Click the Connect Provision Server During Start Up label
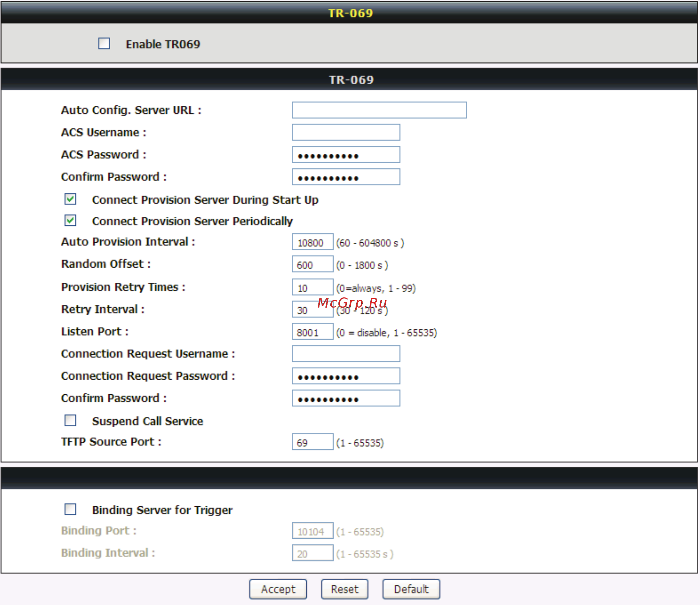 (x=205, y=200)
